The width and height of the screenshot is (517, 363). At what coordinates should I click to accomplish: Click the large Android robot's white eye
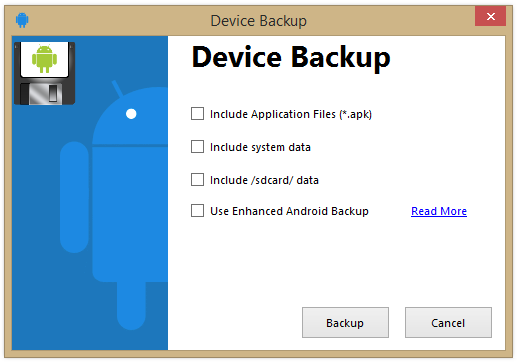[131, 114]
